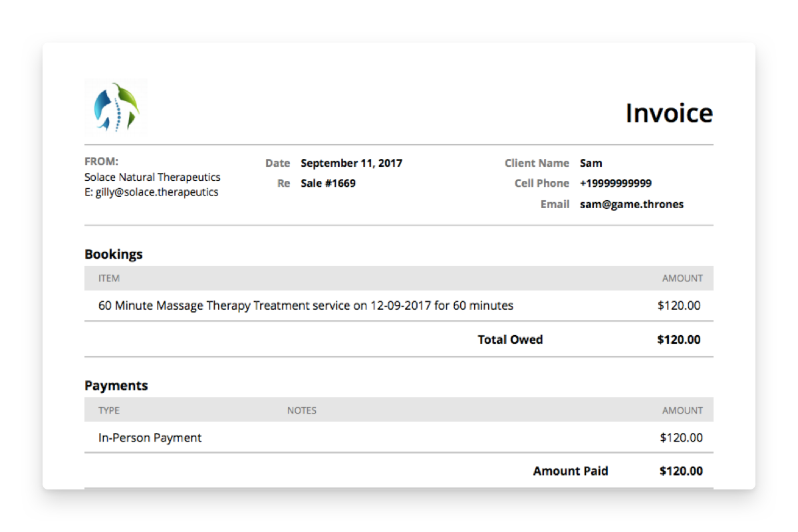798x532 pixels.
Task: Click the client name Sam
Action: 591,163
